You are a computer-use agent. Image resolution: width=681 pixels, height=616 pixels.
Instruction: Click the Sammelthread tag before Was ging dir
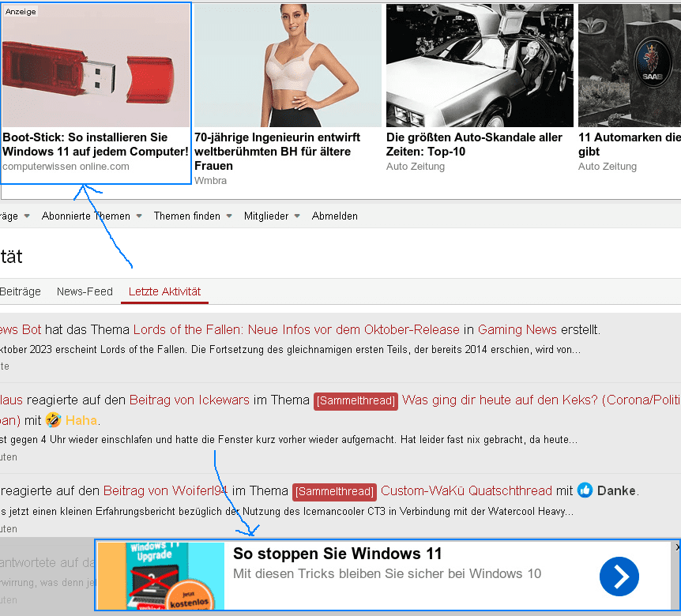pyautogui.click(x=356, y=400)
